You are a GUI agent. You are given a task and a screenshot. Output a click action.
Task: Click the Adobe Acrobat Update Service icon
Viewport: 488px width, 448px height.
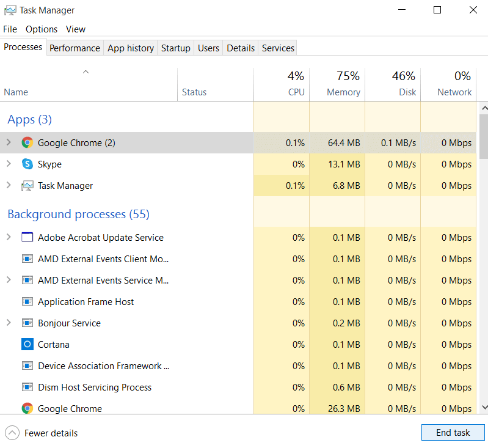click(x=27, y=238)
